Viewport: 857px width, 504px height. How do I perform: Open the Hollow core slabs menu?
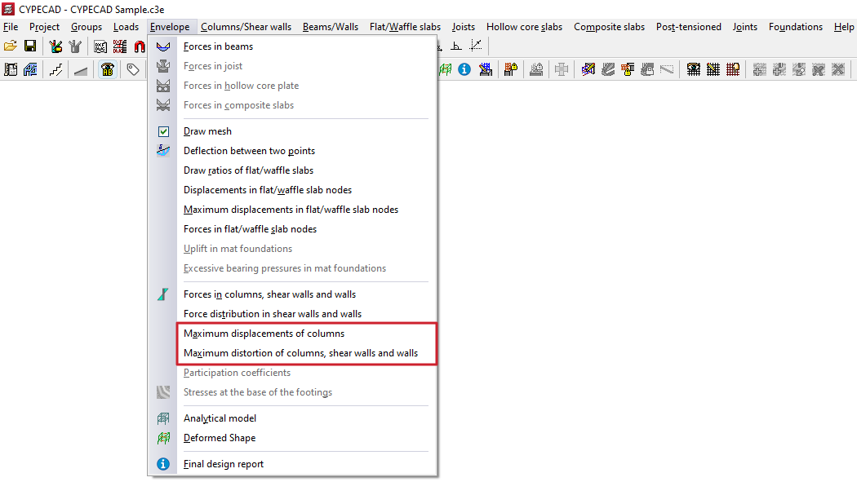[524, 27]
